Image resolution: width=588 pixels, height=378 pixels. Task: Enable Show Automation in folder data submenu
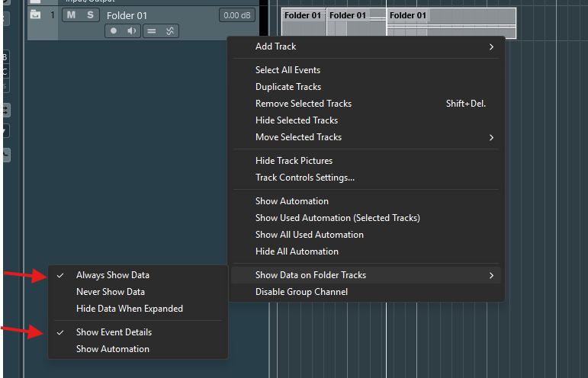[x=138, y=349]
